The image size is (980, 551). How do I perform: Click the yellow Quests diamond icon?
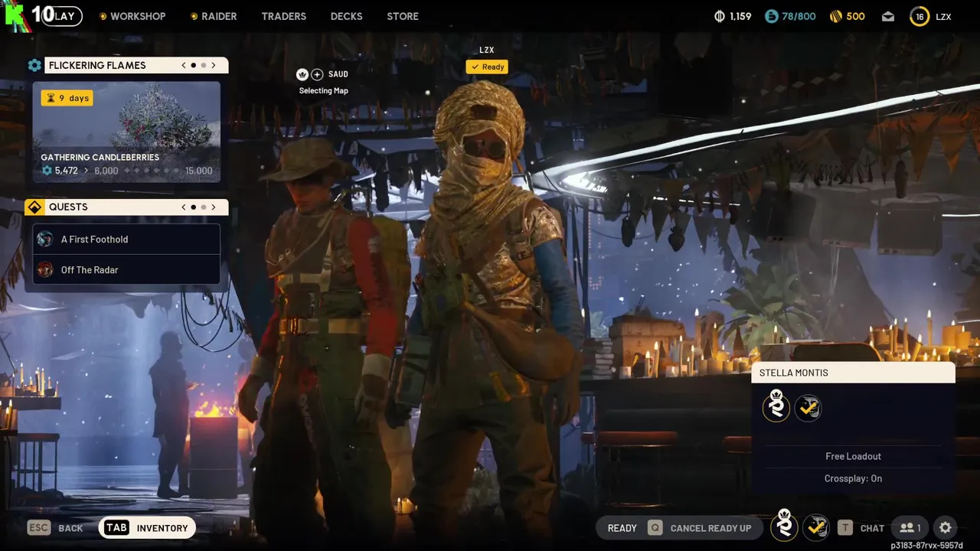click(x=34, y=207)
